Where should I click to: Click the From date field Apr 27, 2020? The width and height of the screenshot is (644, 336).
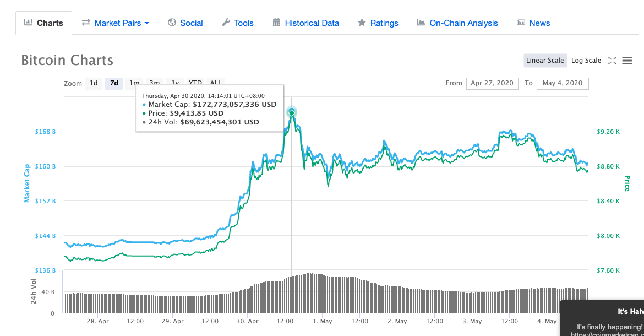492,83
